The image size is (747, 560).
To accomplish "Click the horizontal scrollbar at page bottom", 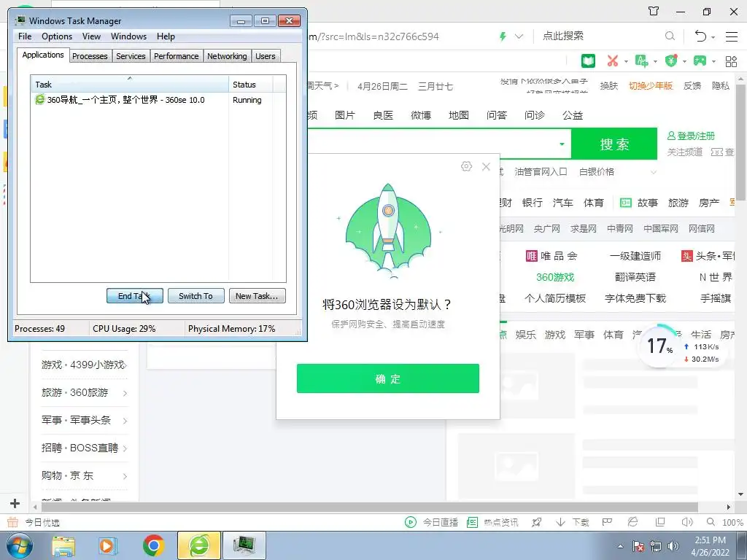I will [369, 507].
